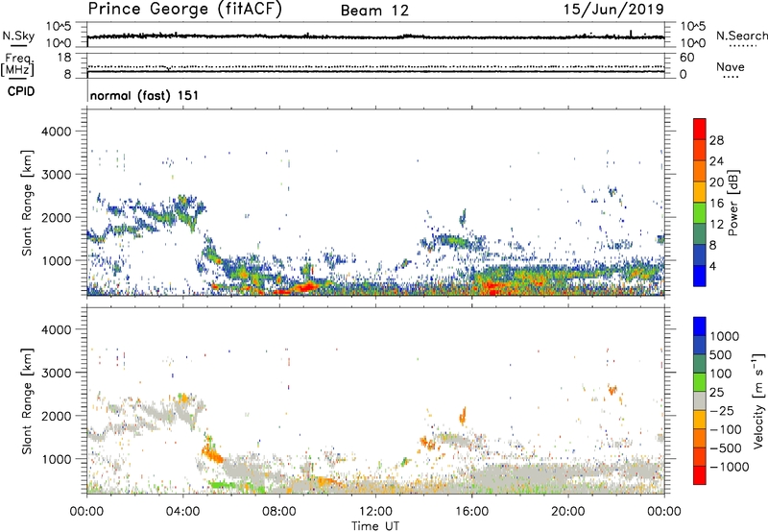The image size is (768, 532).
Task: Click the '12:00' time axis tick label
Action: point(375,512)
